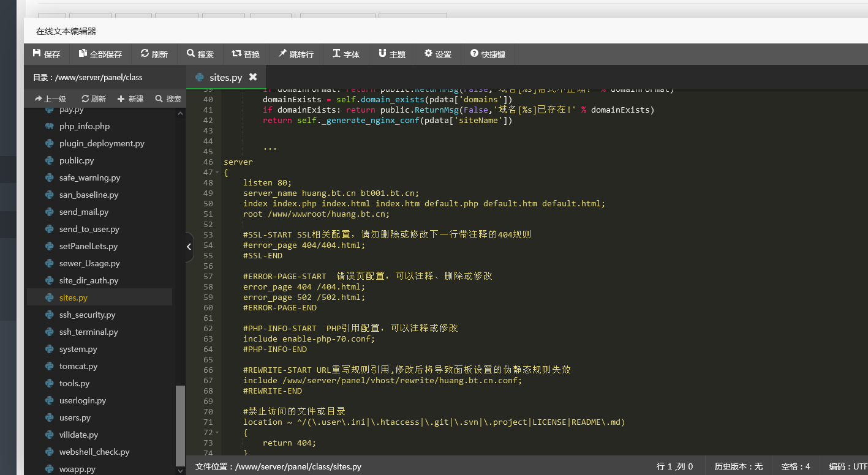Click line number 46 in gutter
Image resolution: width=868 pixels, height=475 pixels.
[x=208, y=162]
